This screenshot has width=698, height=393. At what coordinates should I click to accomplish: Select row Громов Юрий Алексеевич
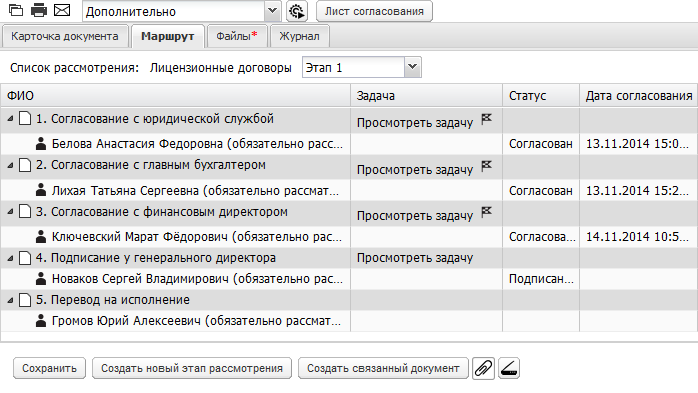[349, 321]
